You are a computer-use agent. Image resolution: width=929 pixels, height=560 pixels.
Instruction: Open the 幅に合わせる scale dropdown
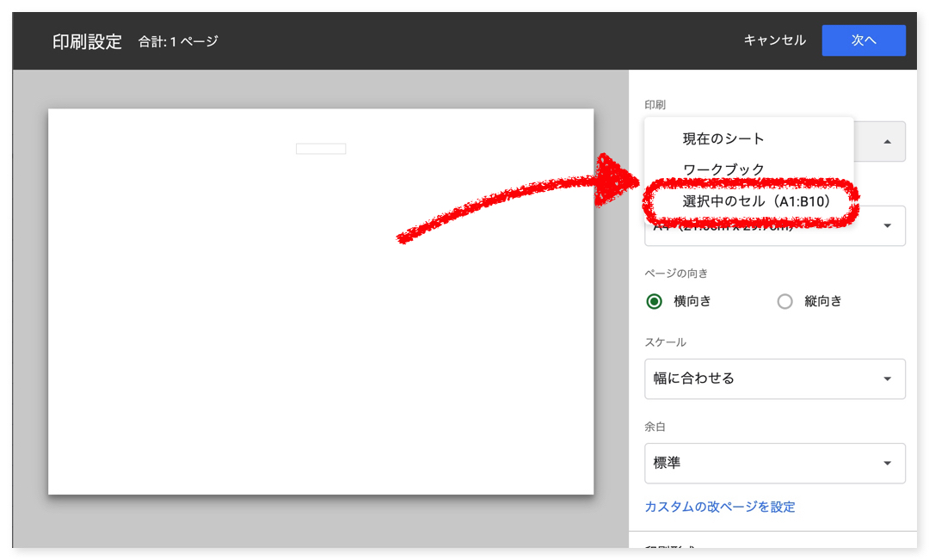pyautogui.click(x=774, y=378)
